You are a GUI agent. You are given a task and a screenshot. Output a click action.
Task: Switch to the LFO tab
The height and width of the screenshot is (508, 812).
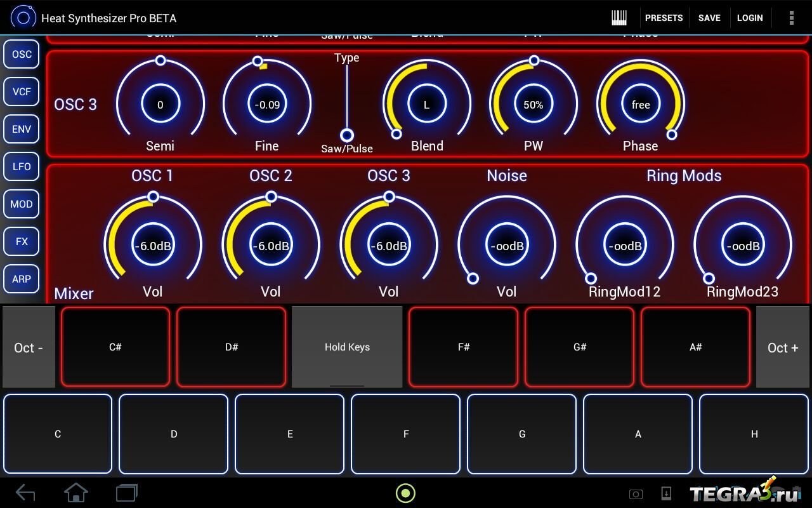pyautogui.click(x=22, y=166)
